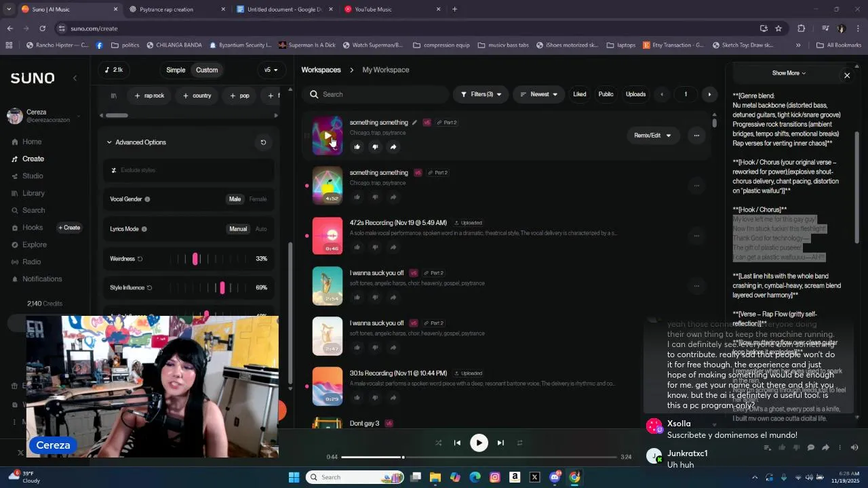Like the '47.2s Recording' track
Image resolution: width=868 pixels, height=488 pixels.
coord(357,247)
